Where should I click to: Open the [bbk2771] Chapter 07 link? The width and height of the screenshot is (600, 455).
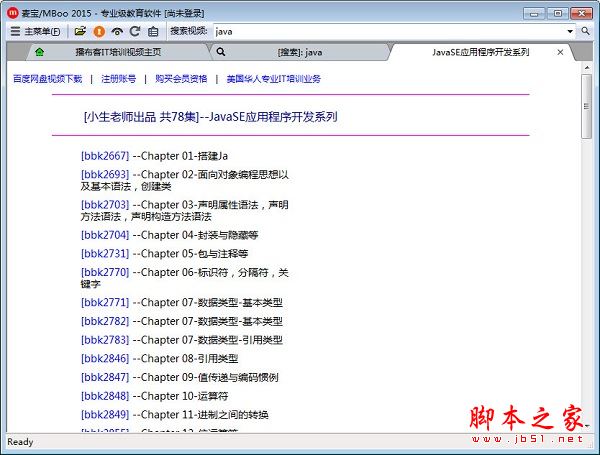105,303
